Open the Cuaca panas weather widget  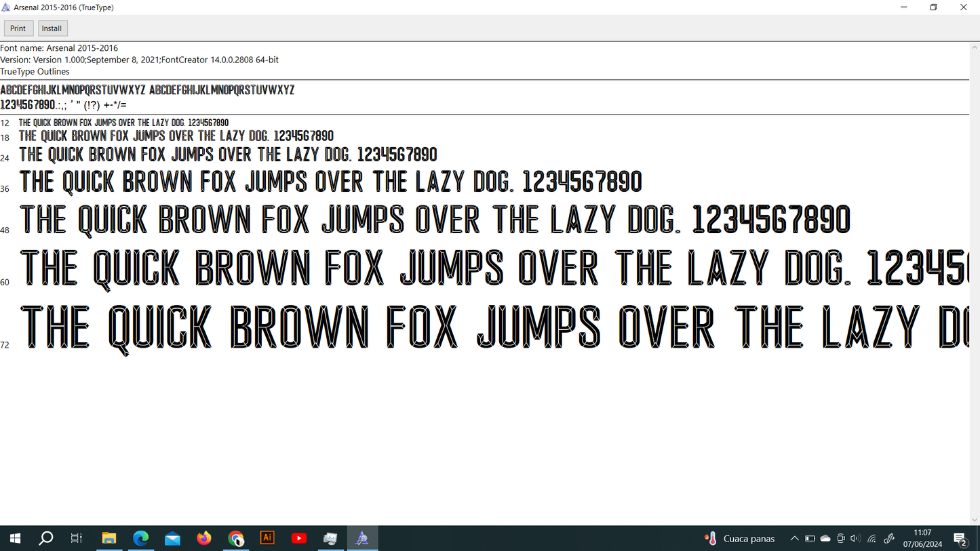click(x=739, y=538)
